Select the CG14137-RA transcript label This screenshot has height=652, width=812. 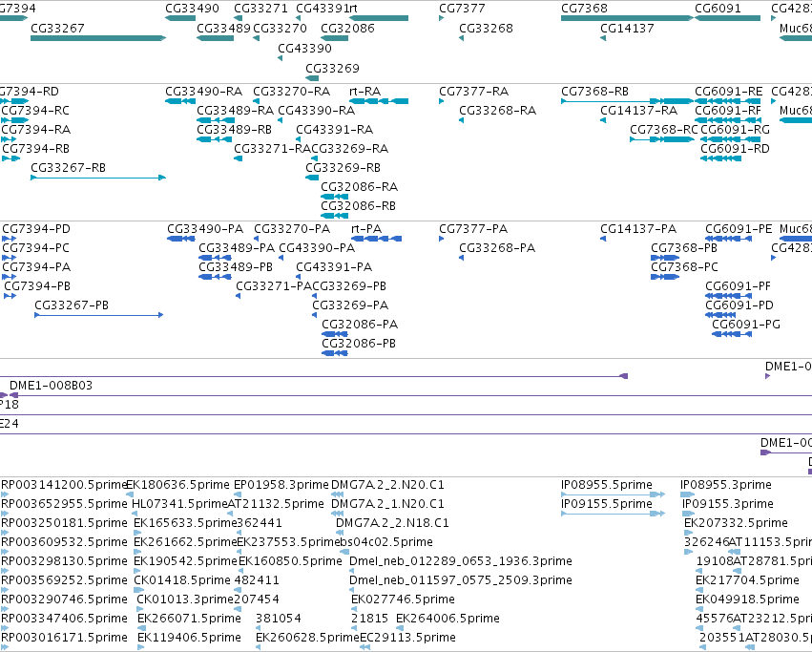639,111
